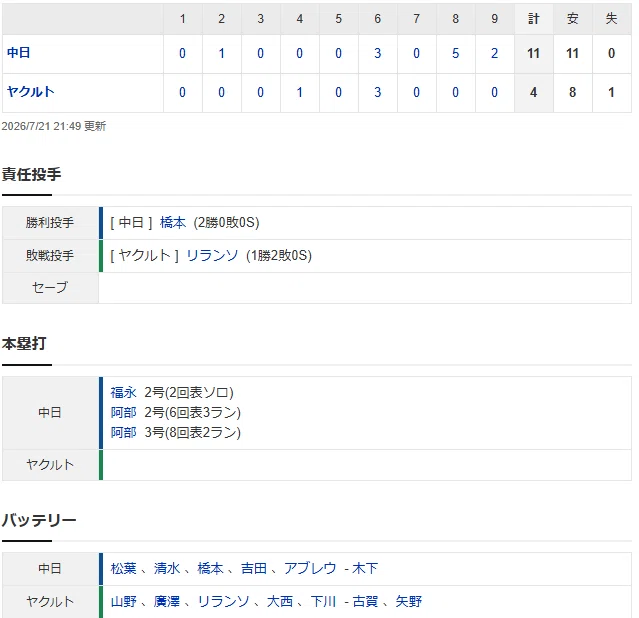Open catcher 矢野's player page
Viewport: 639px width, 618px height.
click(408, 601)
